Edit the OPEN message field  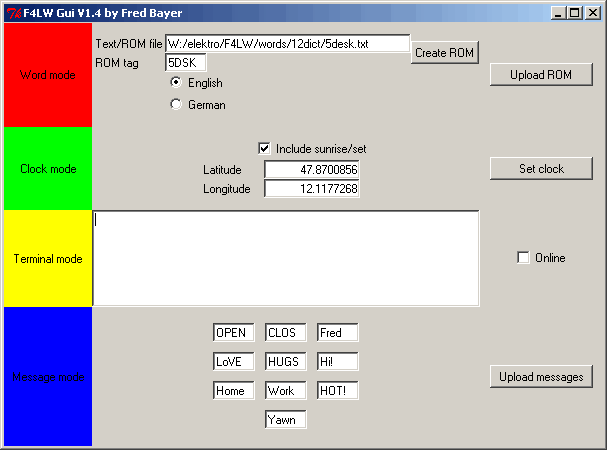(x=234, y=333)
